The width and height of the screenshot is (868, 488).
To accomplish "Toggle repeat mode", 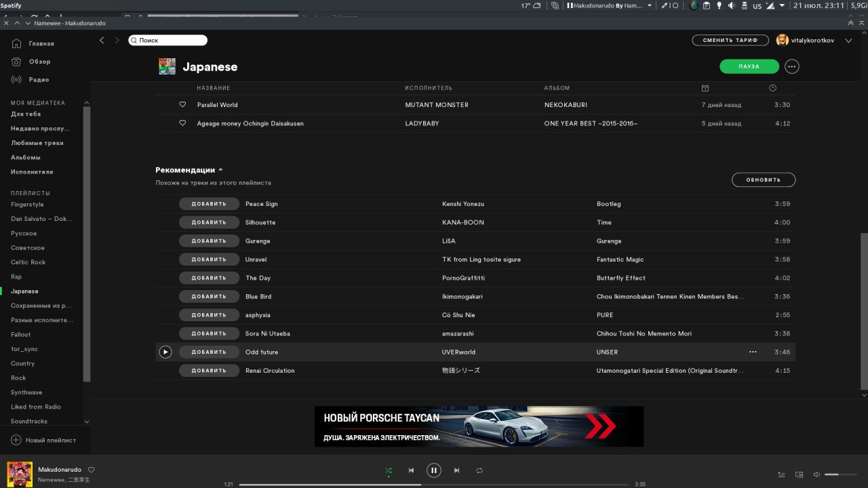I will pyautogui.click(x=479, y=470).
